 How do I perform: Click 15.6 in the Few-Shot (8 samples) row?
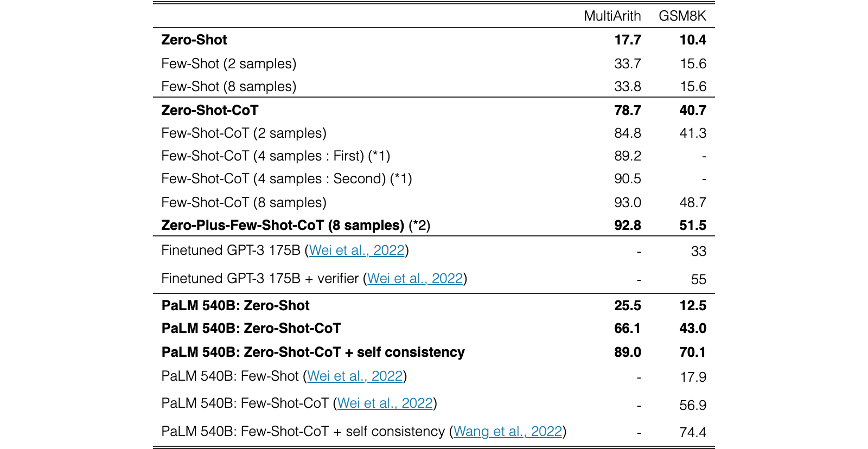pyautogui.click(x=693, y=87)
